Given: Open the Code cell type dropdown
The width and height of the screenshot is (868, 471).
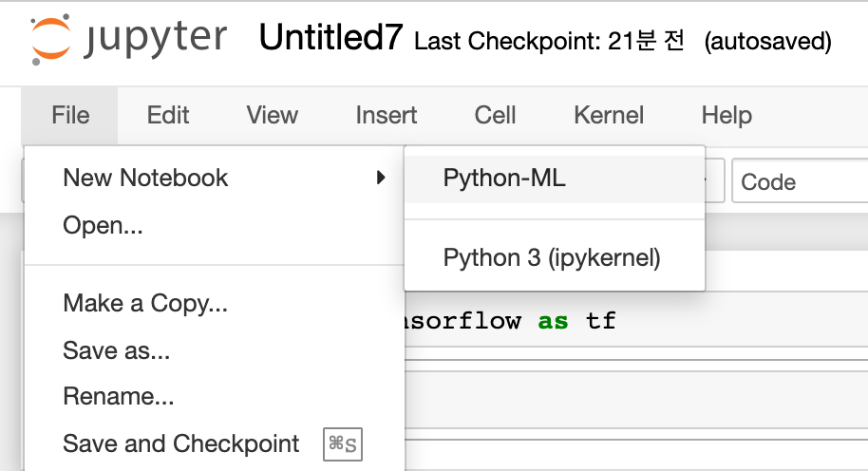Looking at the screenshot, I should (x=800, y=181).
